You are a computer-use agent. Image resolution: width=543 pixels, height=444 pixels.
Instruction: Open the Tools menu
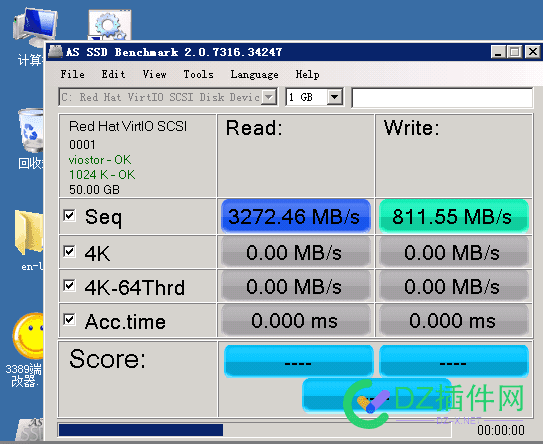(198, 74)
